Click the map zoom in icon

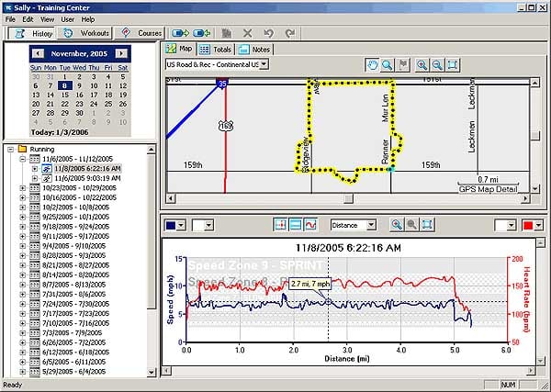click(422, 65)
